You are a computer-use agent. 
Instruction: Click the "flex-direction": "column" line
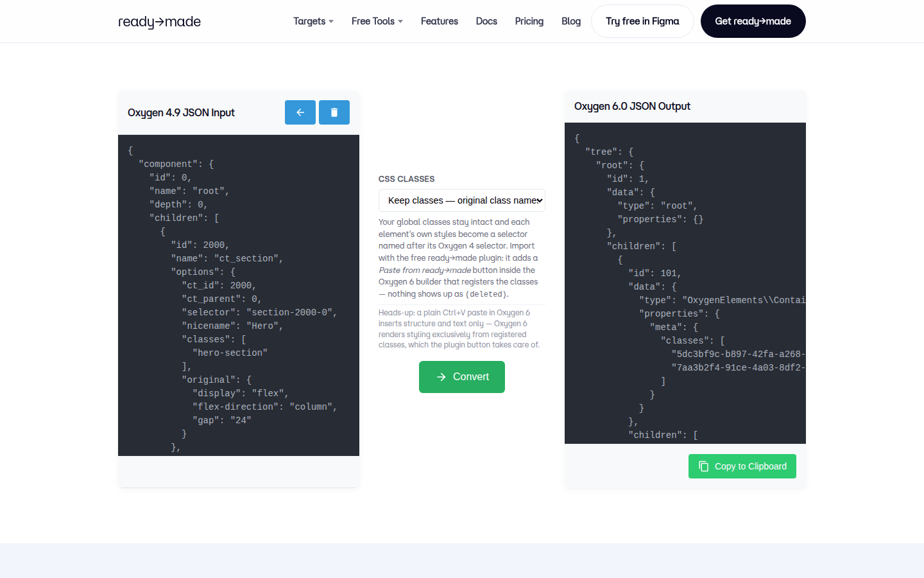[x=265, y=407]
